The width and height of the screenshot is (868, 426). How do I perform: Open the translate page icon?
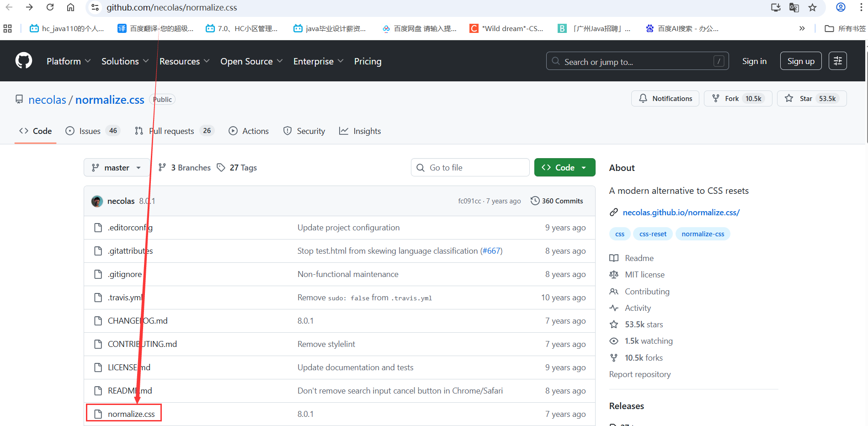coord(794,7)
